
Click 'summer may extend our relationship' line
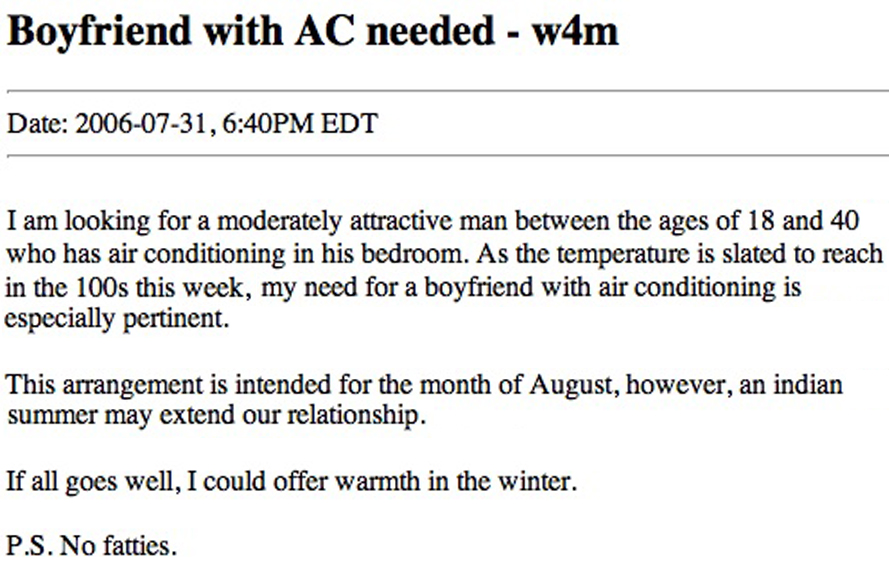point(216,416)
